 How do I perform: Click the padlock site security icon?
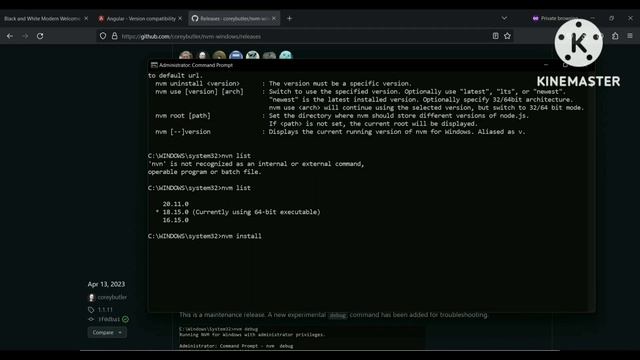(115, 36)
